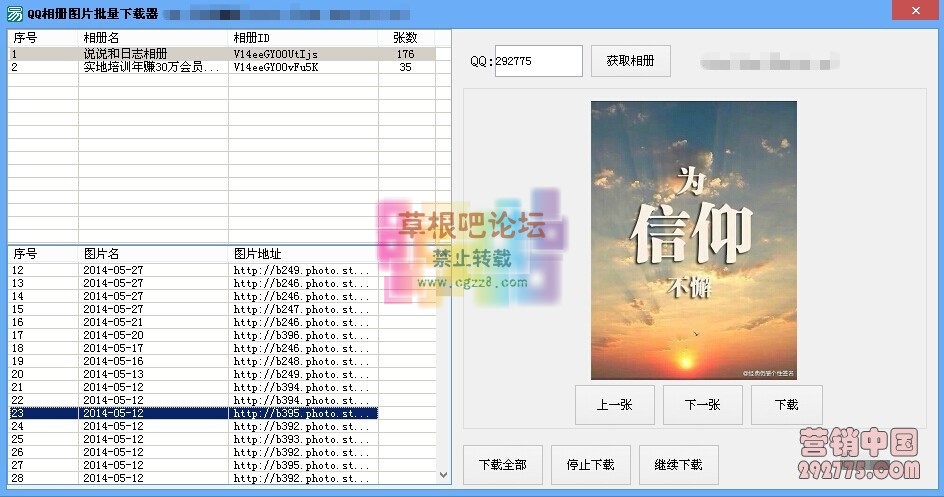This screenshot has height=497, width=944.
Task: Click the app icon in the title bar
Action: [x=14, y=14]
